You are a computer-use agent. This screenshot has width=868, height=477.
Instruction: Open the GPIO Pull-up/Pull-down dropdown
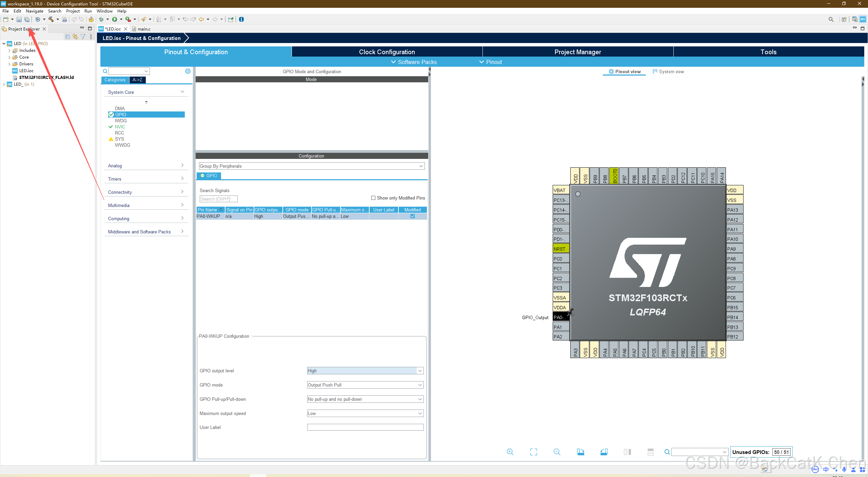[x=365, y=399]
